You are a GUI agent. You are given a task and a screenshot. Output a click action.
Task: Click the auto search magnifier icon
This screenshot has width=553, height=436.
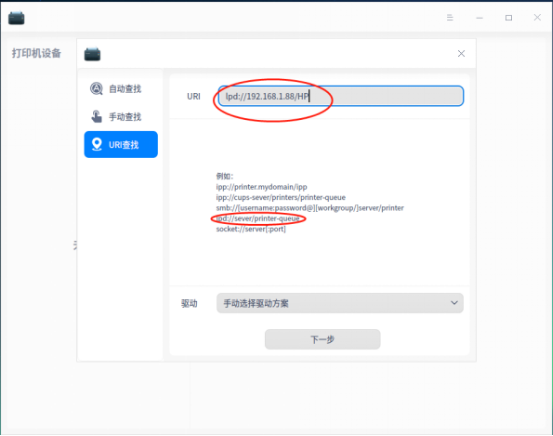coord(96,89)
